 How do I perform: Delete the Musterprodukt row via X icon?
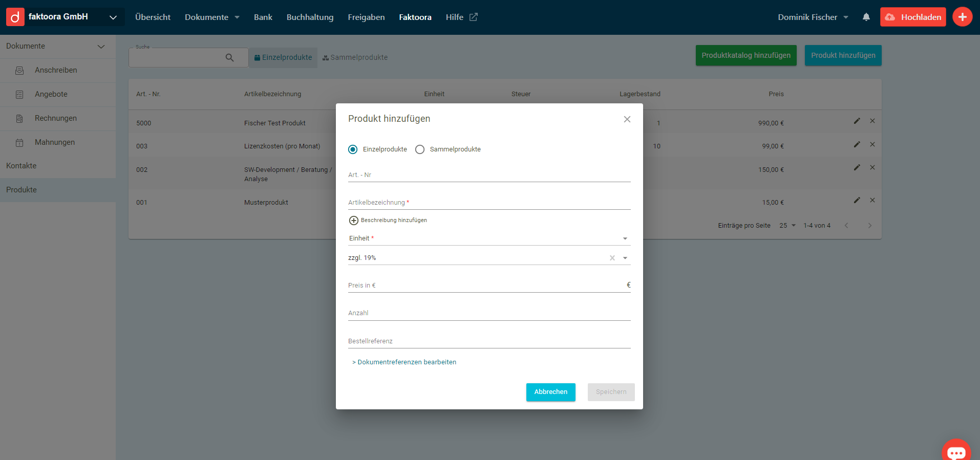coord(872,200)
